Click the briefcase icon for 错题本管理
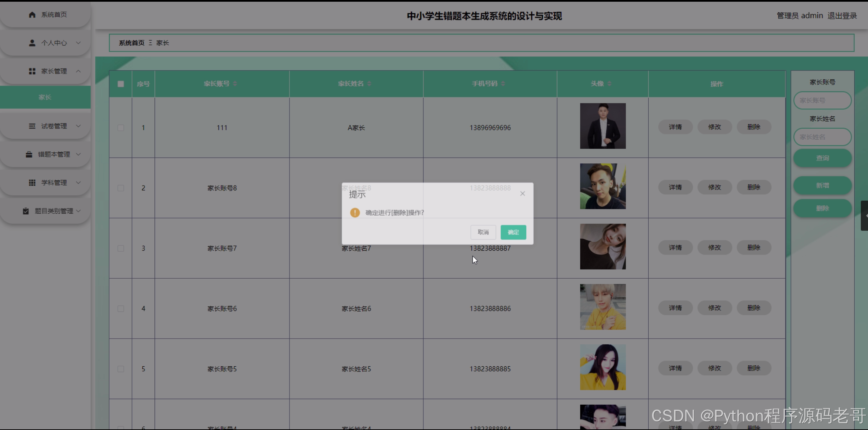 [29, 154]
